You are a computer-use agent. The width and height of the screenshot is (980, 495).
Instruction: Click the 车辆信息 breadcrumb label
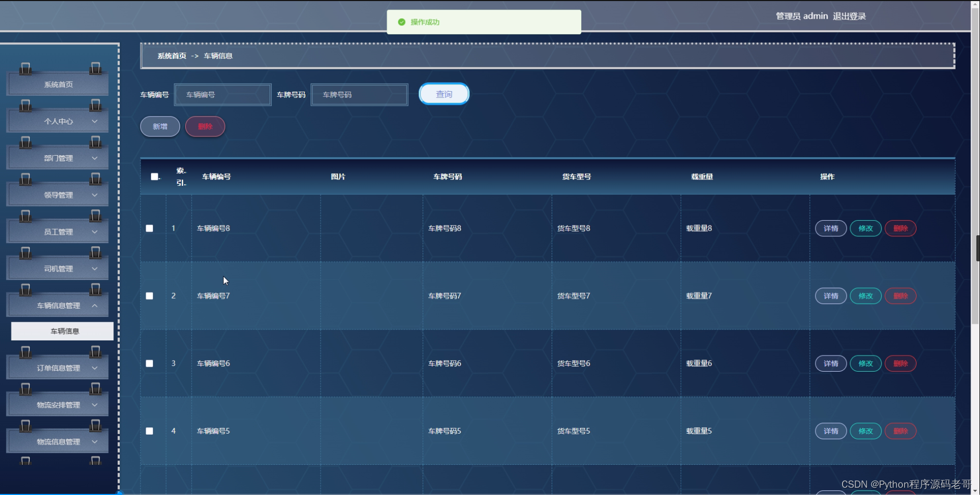(218, 56)
